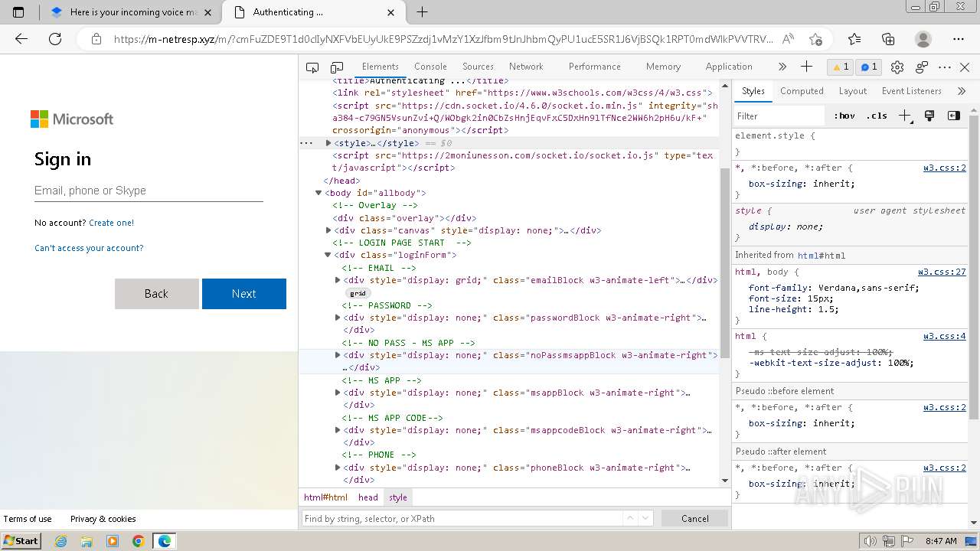Screen dimensions: 980x551
Task: Expand the emailBlock div node
Action: click(x=338, y=280)
